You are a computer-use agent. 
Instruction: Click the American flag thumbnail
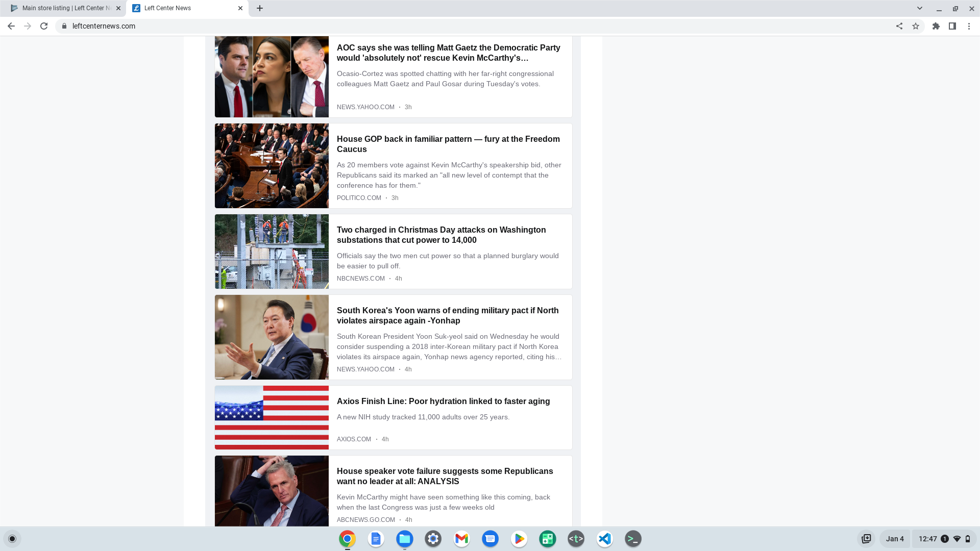pyautogui.click(x=272, y=418)
